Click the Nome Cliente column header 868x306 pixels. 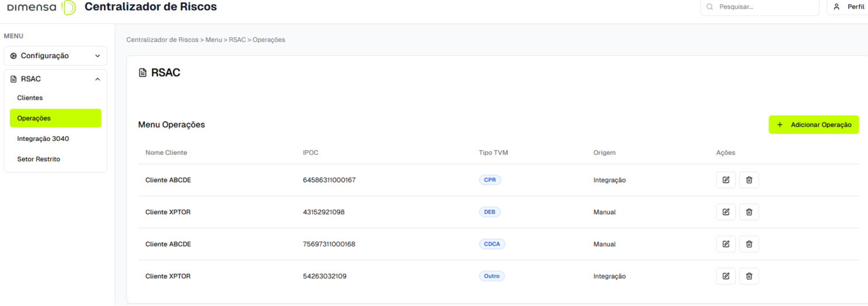(x=166, y=153)
